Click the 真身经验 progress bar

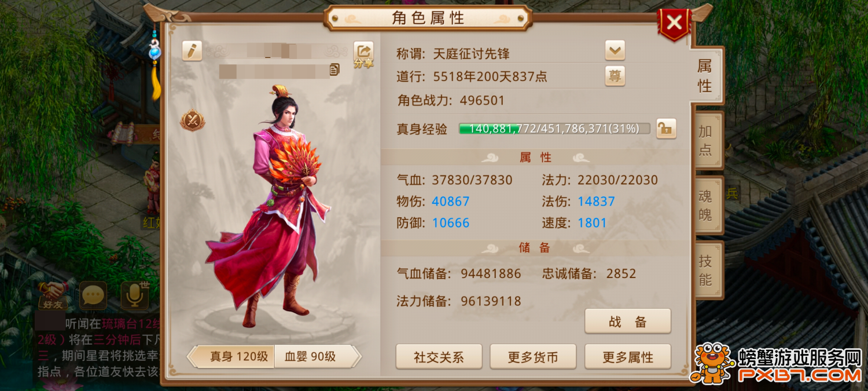click(554, 128)
